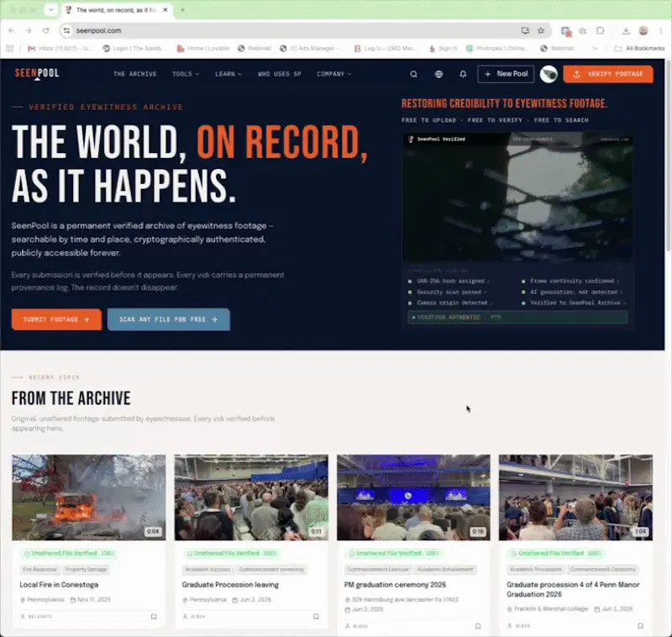672x637 pixels.
Task: Expand the Learn menu
Action: pos(228,74)
